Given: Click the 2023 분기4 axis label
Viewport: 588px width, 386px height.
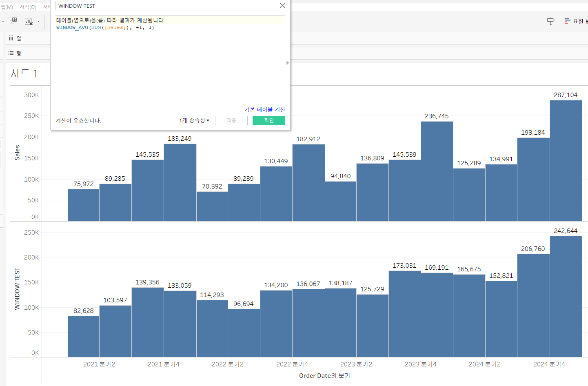Looking at the screenshot, I should point(421,364).
